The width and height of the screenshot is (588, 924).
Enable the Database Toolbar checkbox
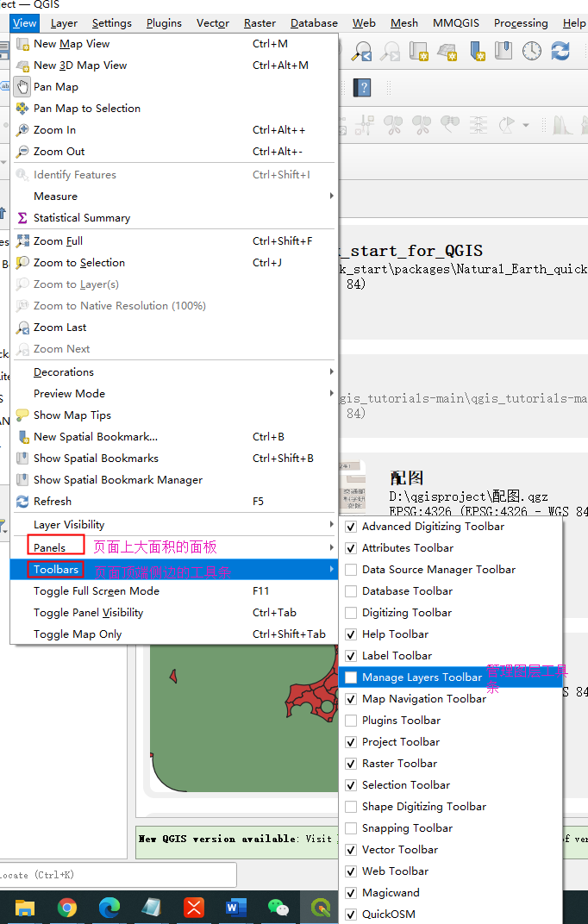351,591
